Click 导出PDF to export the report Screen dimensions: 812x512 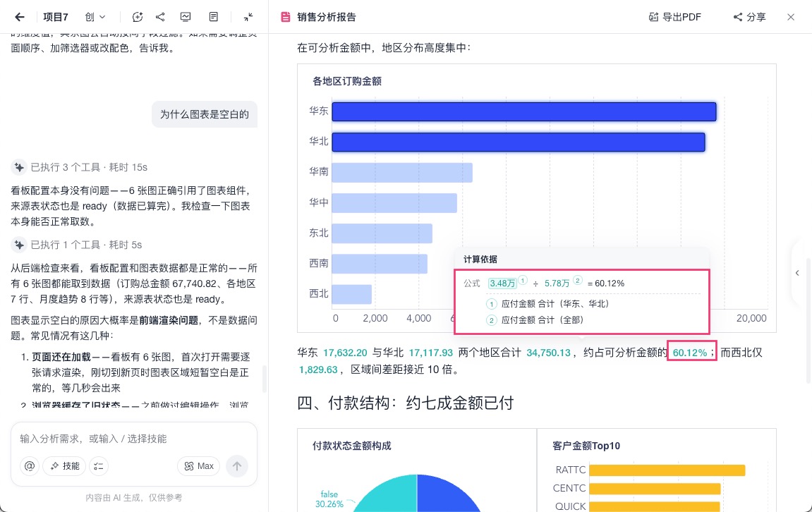tap(674, 17)
